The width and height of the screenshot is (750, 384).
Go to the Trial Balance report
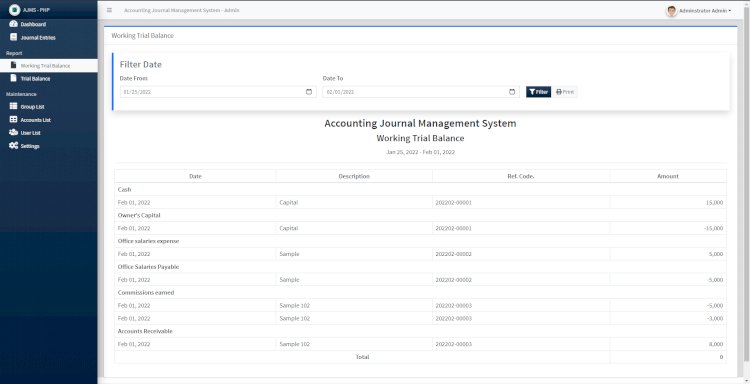pos(49,78)
